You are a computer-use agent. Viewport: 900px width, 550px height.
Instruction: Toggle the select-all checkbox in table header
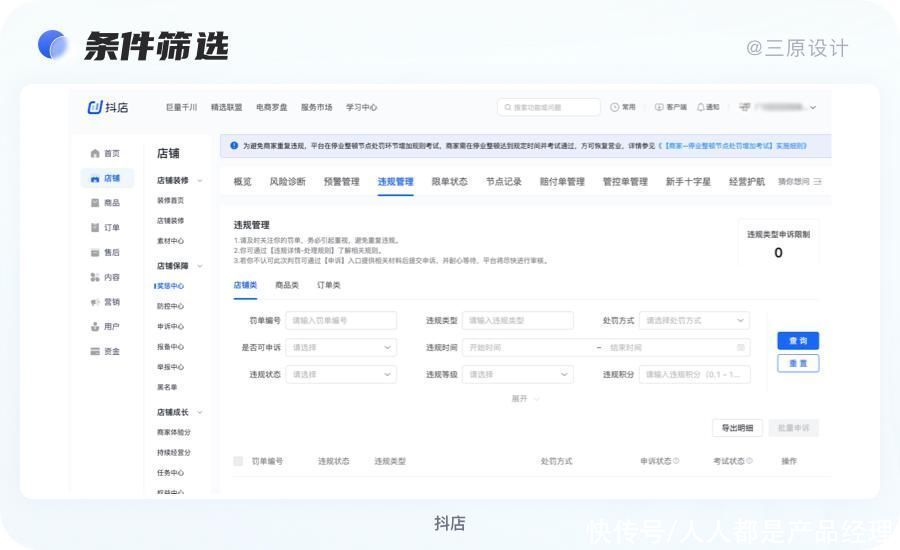(238, 461)
